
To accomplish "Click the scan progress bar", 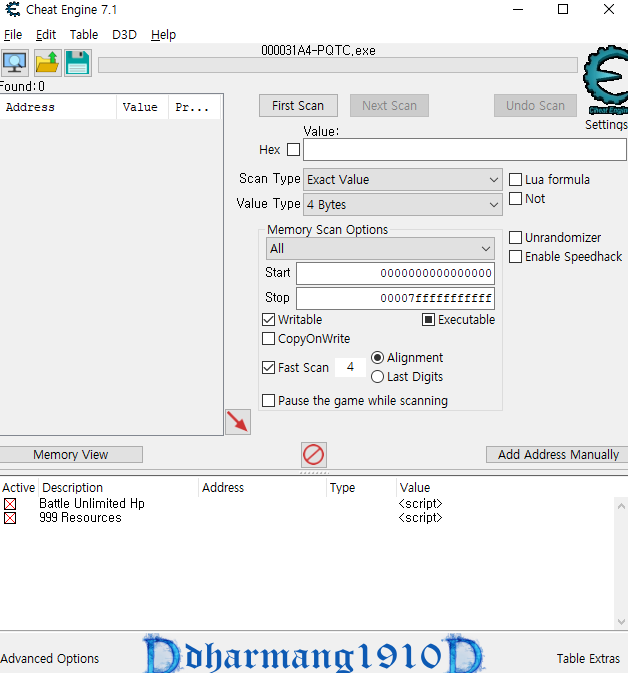I will 337,65.
